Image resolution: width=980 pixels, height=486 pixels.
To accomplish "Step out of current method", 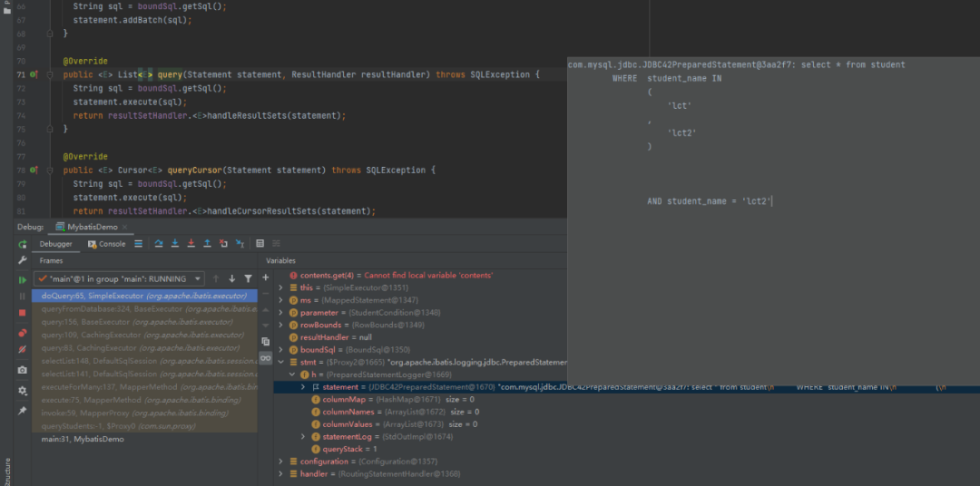I will (x=207, y=244).
